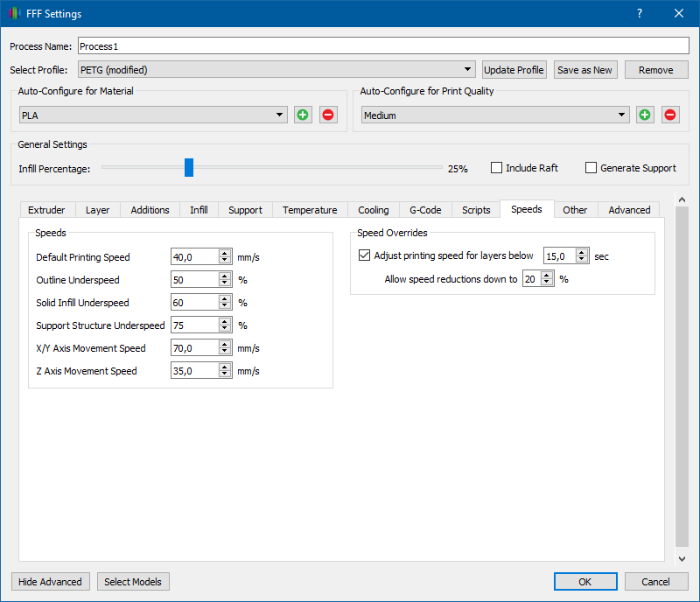Switch to the Support tab
This screenshot has height=602, width=700.
pyautogui.click(x=245, y=210)
